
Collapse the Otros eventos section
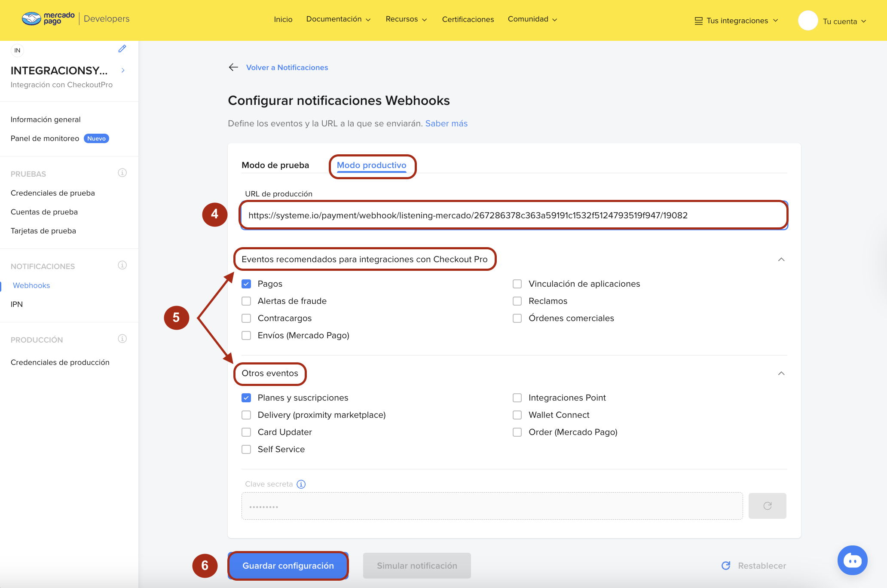point(781,374)
